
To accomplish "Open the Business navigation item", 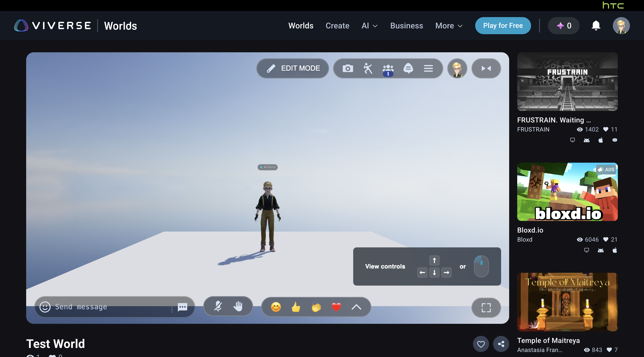I will 407,26.
